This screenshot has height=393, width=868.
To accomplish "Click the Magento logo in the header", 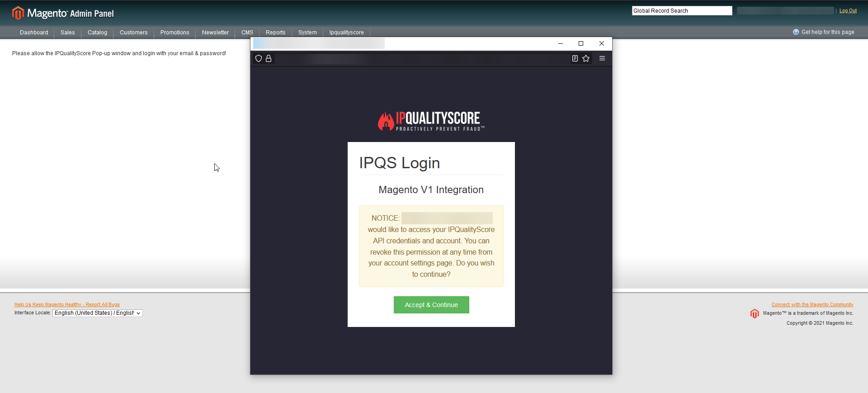I will 63,13.
